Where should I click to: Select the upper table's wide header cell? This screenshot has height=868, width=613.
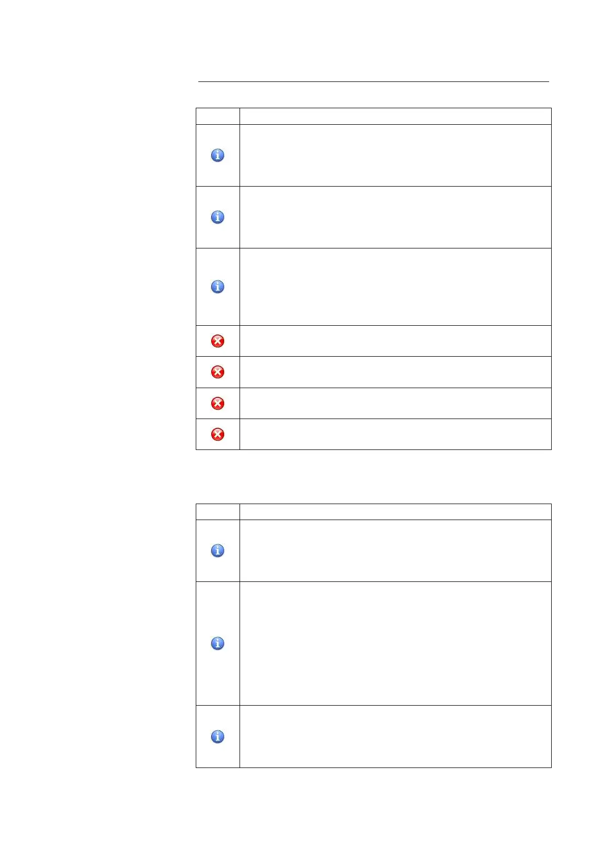395,116
